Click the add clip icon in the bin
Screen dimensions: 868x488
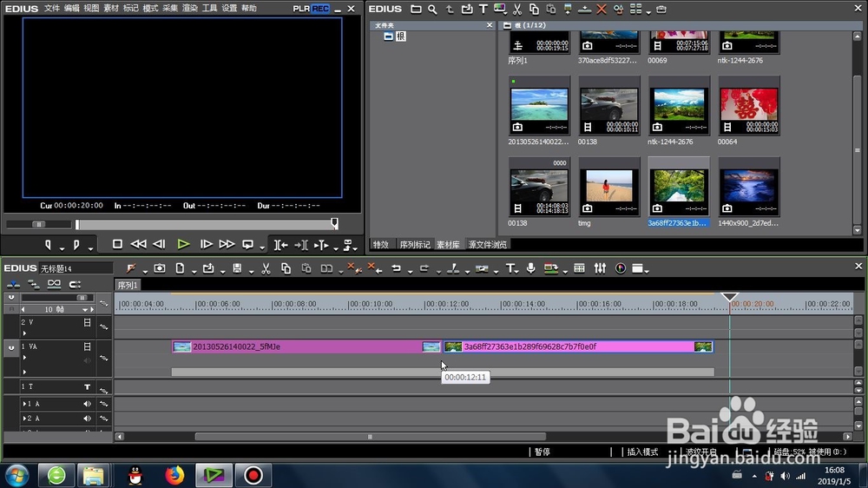click(x=467, y=9)
